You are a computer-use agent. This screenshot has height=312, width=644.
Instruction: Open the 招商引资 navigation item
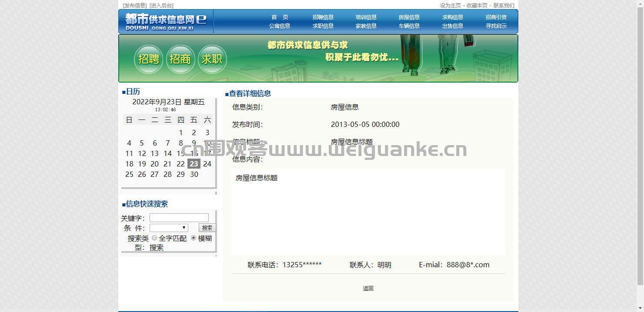point(496,17)
